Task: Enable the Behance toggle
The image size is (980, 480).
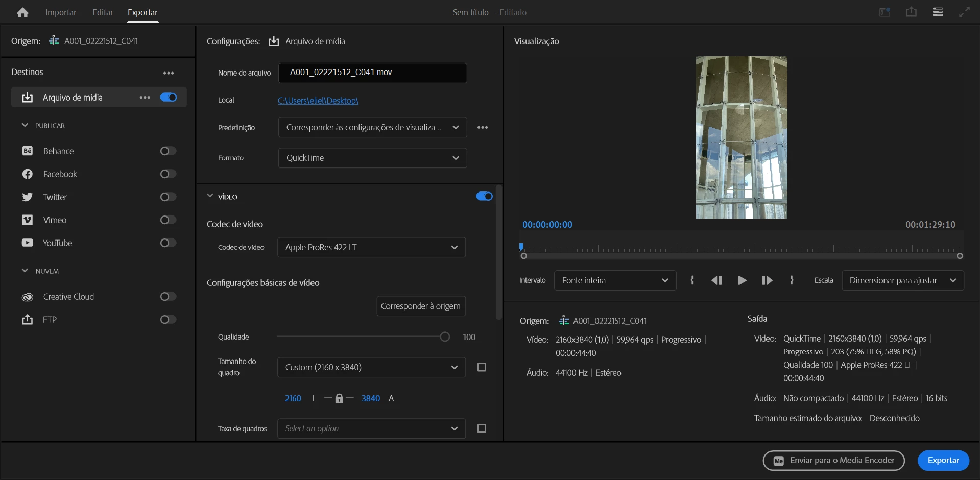Action: click(168, 151)
